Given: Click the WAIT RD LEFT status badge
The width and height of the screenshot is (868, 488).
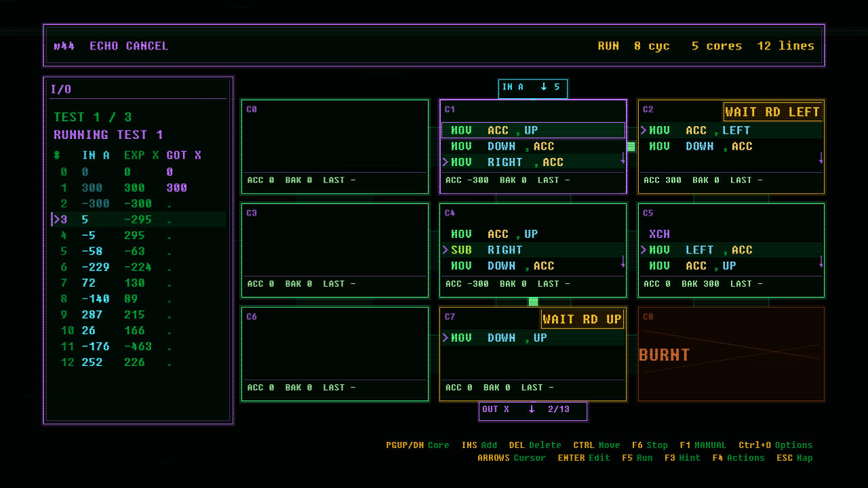Looking at the screenshot, I should coord(773,112).
